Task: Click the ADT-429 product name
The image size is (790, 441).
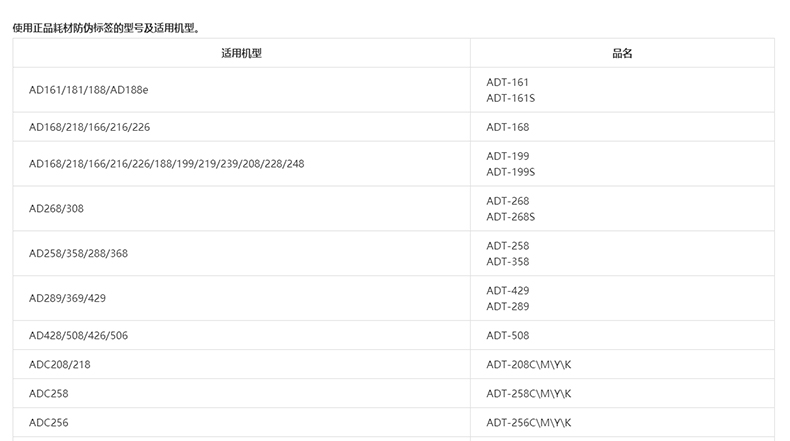Action: click(507, 291)
